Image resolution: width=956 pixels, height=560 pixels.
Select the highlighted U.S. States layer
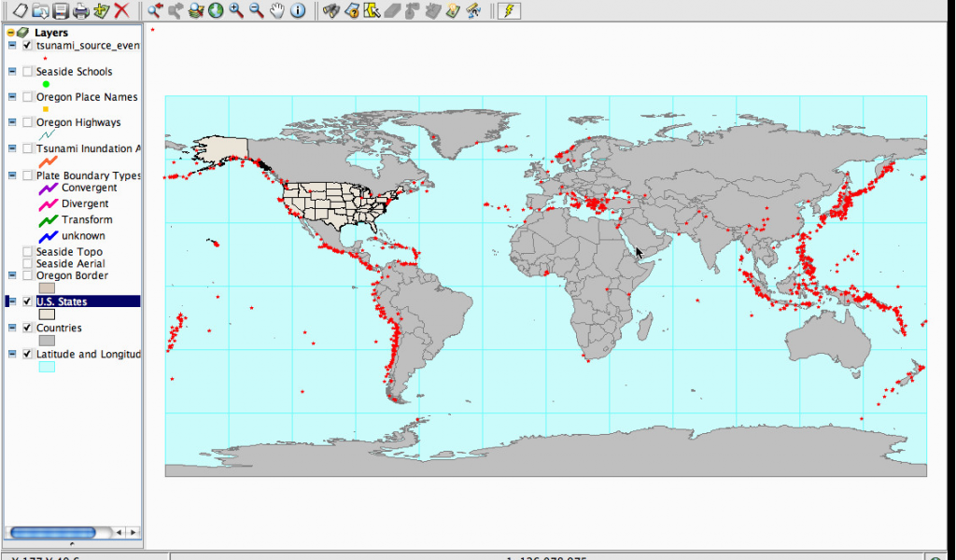pyautogui.click(x=88, y=301)
